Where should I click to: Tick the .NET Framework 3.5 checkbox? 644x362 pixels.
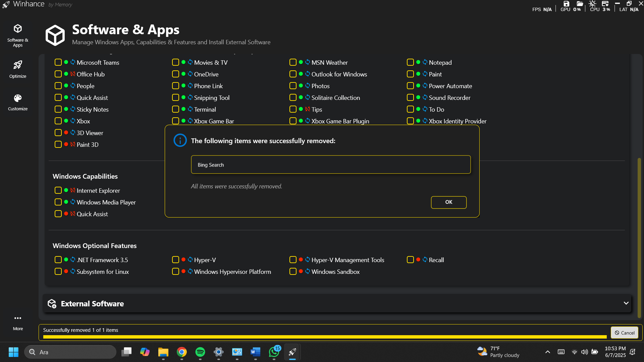pos(58,260)
